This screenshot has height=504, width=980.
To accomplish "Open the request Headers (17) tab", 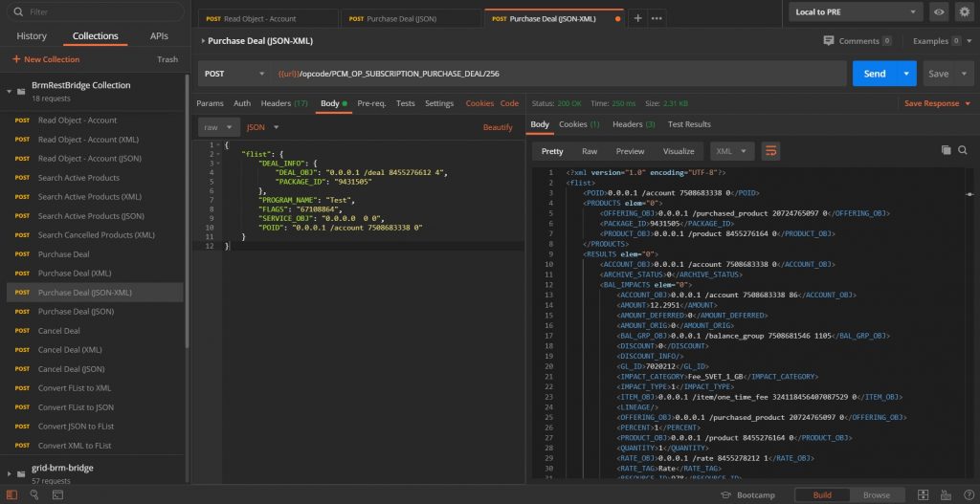I will coord(284,103).
